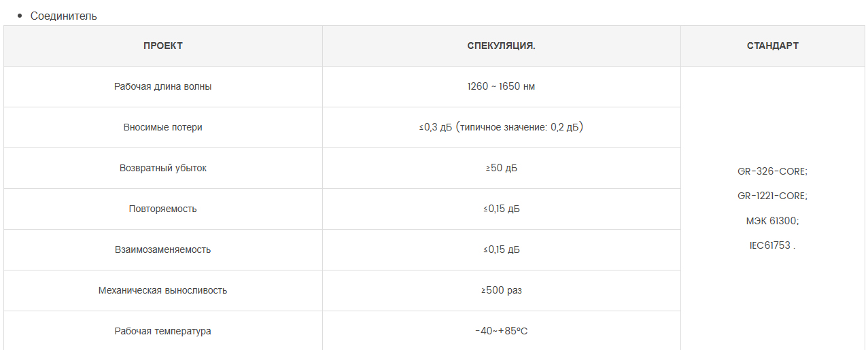868x350 pixels.
Task: Select the "СПЕКУЛЯЦИЯ." column header
Action: click(x=502, y=46)
